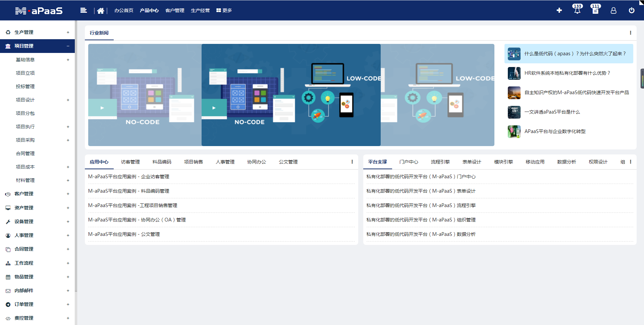This screenshot has height=325, width=644.
Task: Open the home icon in top bar
Action: click(100, 11)
